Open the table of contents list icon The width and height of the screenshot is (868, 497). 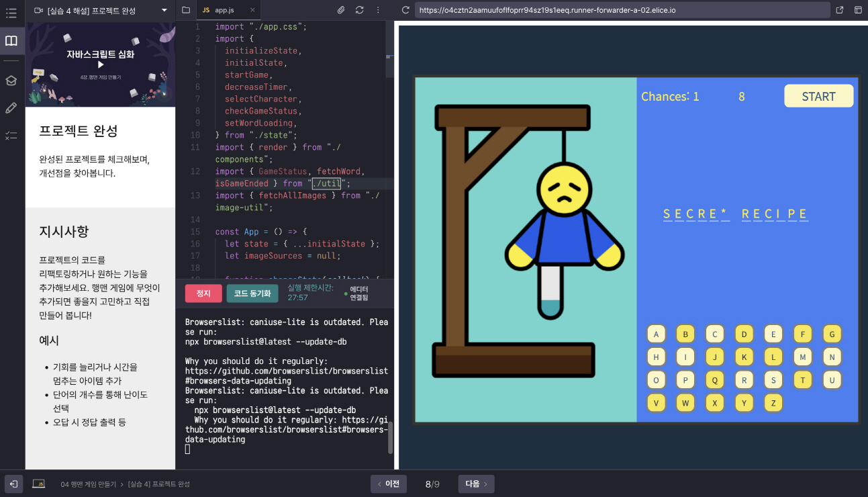pos(11,13)
